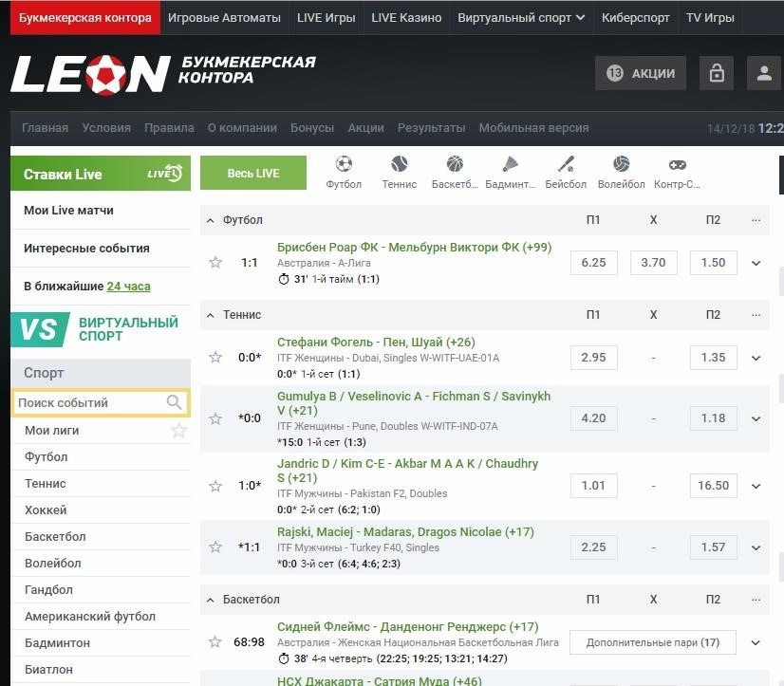Viewport: 784px width, 686px height.
Task: Open TV Игры tab
Action: 710,17
